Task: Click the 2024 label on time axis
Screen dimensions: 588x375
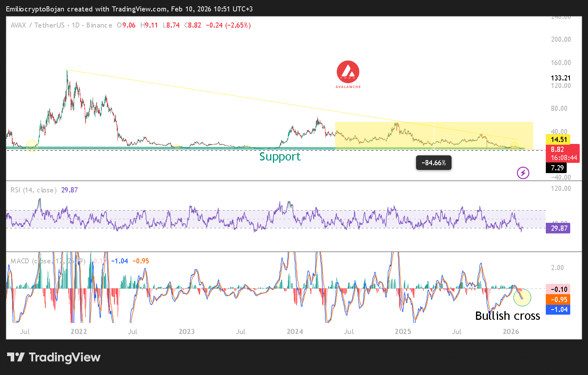Action: point(295,331)
